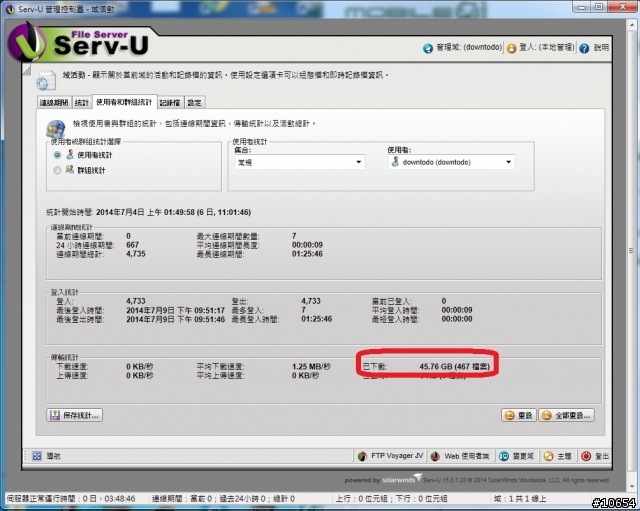Select the 使用者統計 radio button
Viewport: 640px width, 511px height.
click(x=57, y=155)
